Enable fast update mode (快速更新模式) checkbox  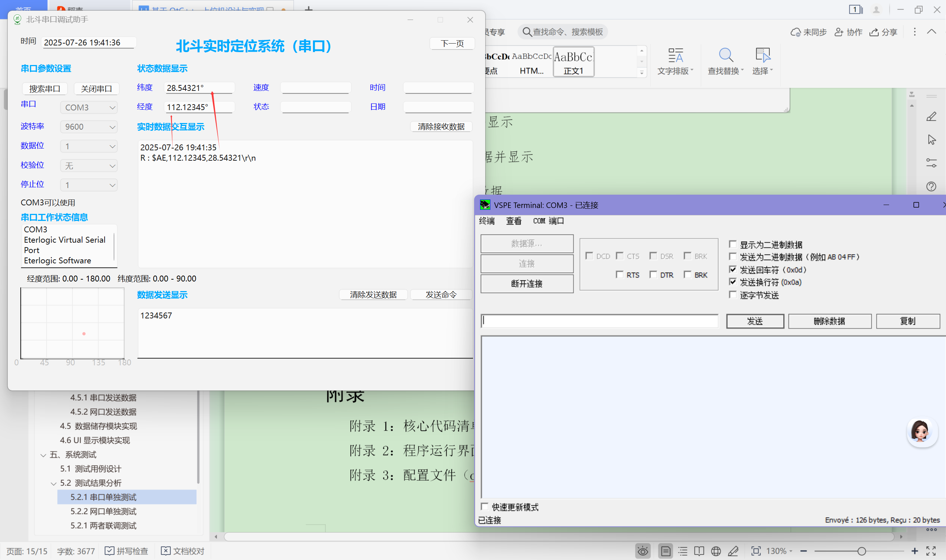pos(485,506)
